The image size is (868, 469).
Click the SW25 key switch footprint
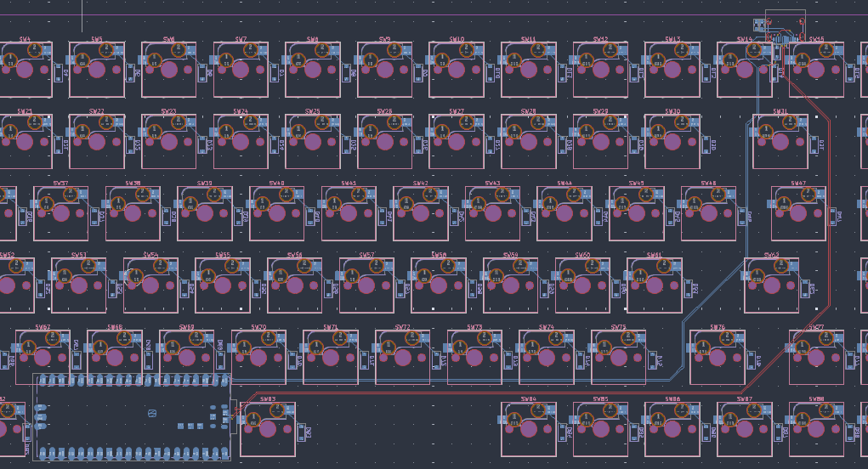pyautogui.click(x=313, y=142)
